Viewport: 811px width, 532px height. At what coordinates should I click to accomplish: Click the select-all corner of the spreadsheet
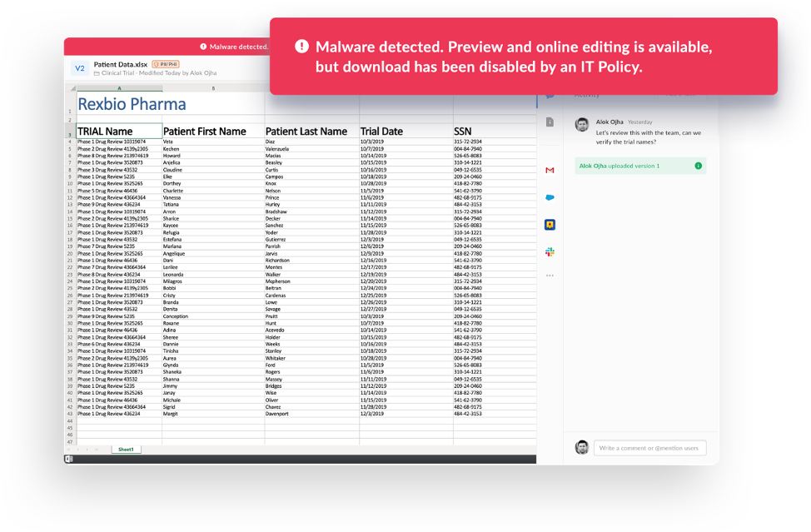(x=70, y=88)
